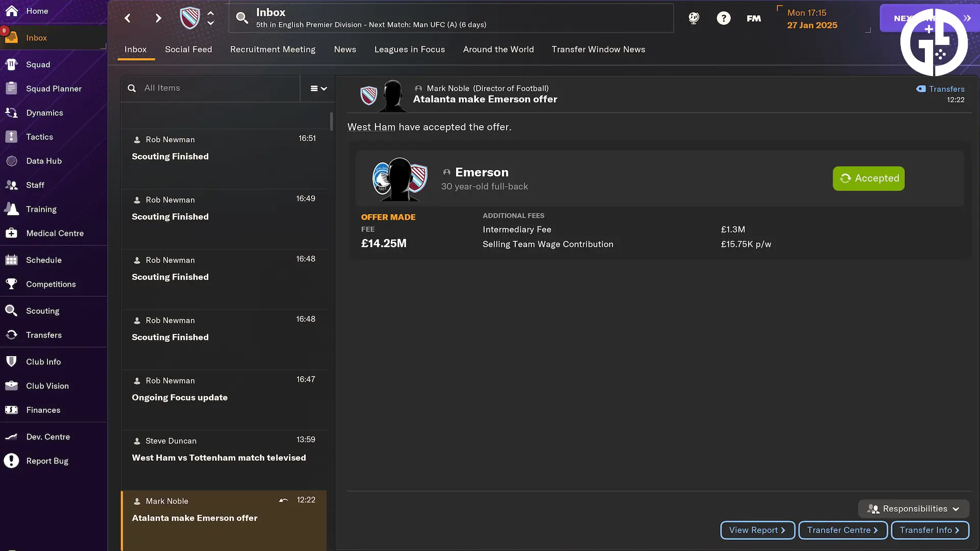
Task: Click the back navigation chevron arrow
Action: point(127,18)
